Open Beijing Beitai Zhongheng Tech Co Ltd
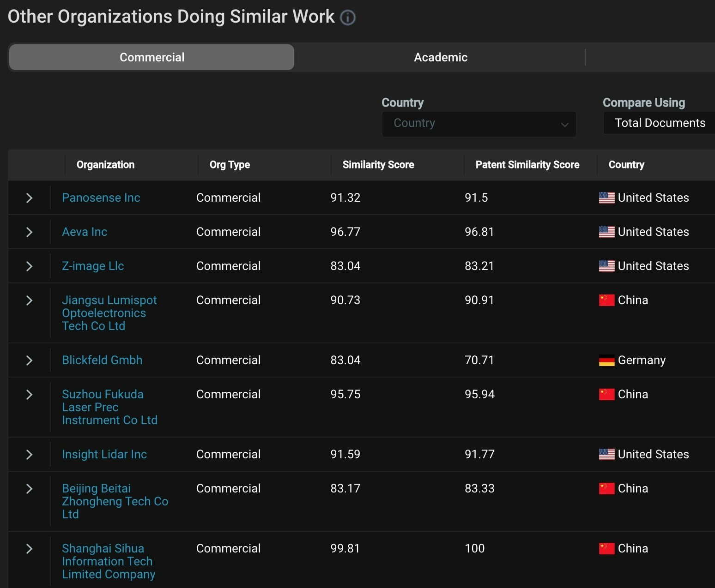715x588 pixels. point(115,501)
